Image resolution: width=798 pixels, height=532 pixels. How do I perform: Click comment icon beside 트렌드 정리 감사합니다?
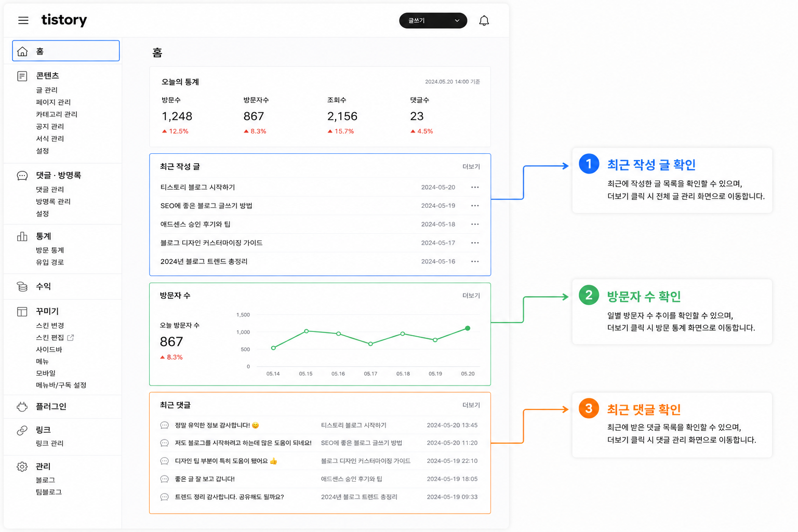165,497
